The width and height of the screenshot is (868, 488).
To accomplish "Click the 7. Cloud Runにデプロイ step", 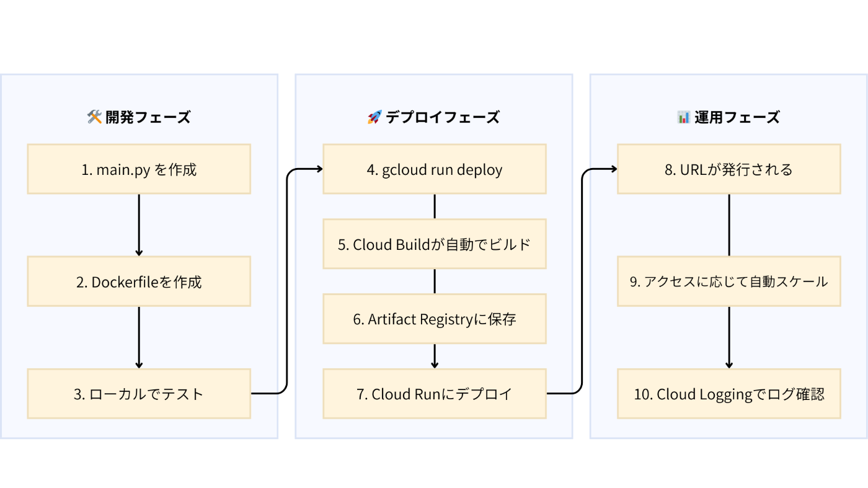I will [x=434, y=394].
